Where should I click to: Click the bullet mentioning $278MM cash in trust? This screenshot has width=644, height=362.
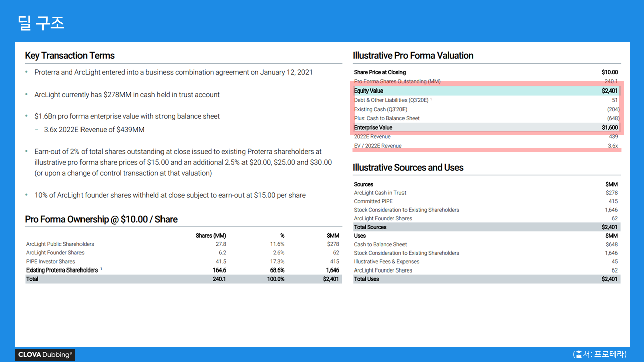pos(127,95)
